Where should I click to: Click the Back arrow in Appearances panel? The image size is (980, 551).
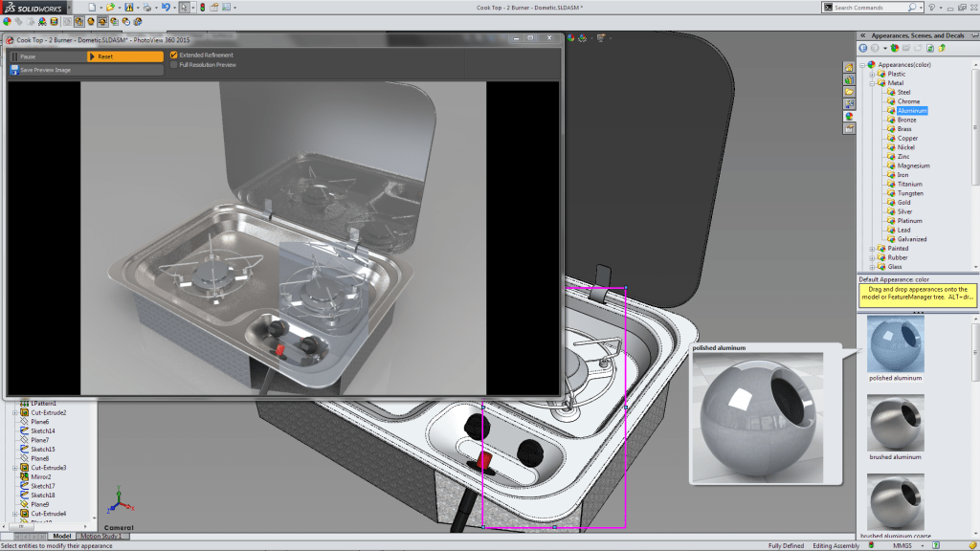point(862,48)
